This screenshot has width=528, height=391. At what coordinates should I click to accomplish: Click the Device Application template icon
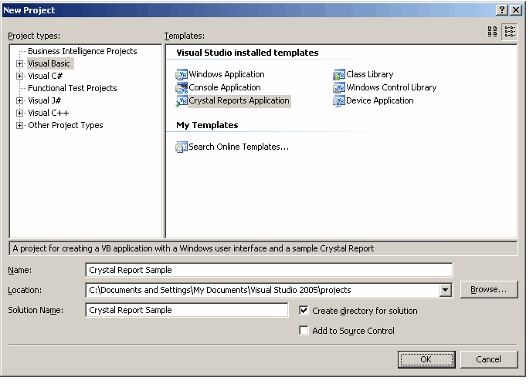pyautogui.click(x=339, y=101)
